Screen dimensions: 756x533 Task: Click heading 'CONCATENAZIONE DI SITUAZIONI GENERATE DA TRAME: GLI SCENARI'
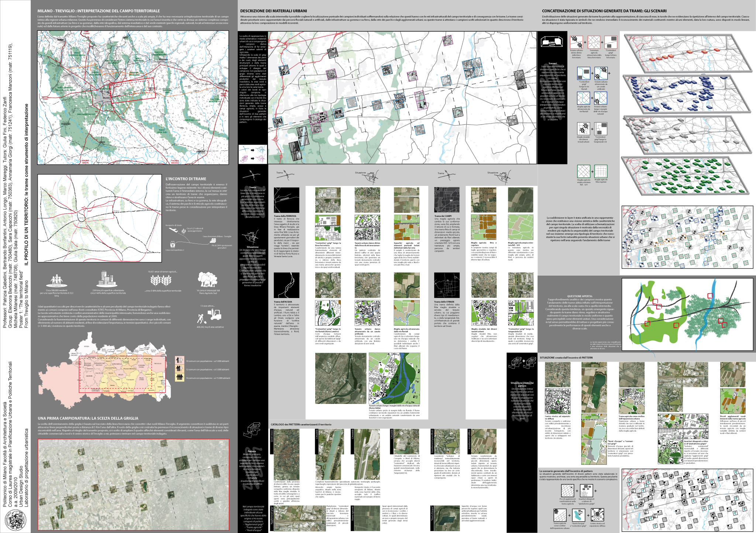pos(604,11)
